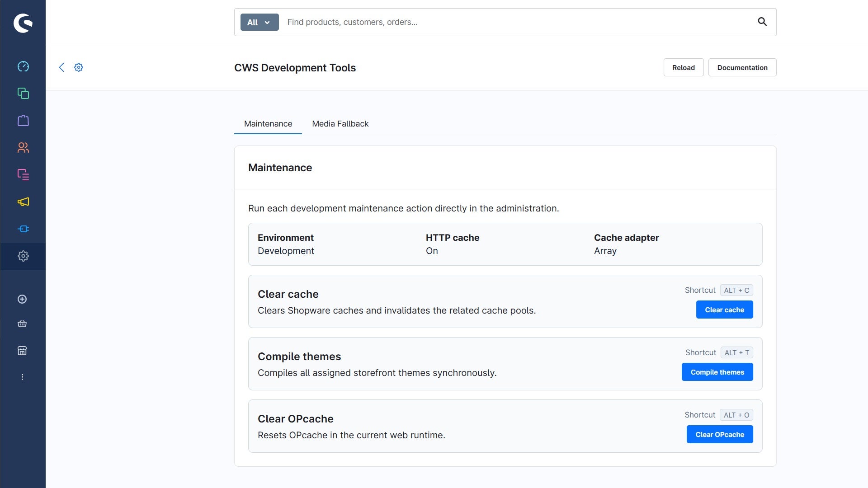This screenshot has width=868, height=488.
Task: Click the 'Run each development maintenance action' description
Action: (x=403, y=208)
